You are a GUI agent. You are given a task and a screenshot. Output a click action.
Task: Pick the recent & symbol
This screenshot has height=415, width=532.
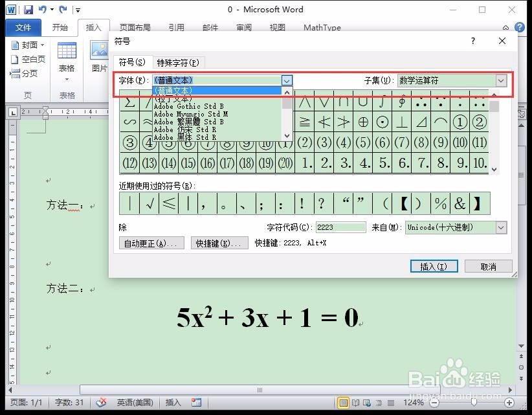[x=460, y=203]
